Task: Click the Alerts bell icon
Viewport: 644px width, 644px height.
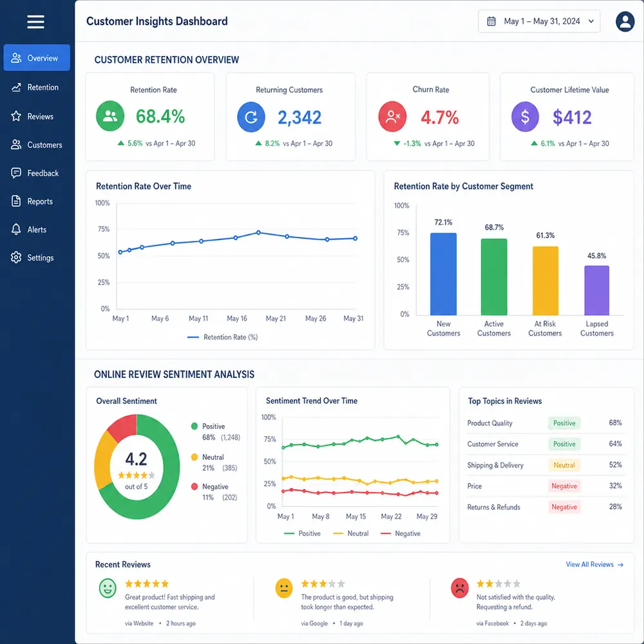Action: point(16,229)
